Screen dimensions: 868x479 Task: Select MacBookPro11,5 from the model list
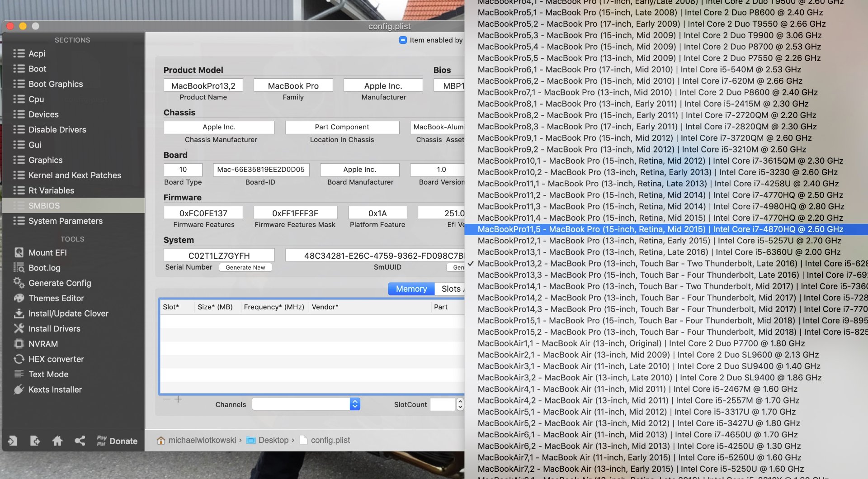coord(666,229)
